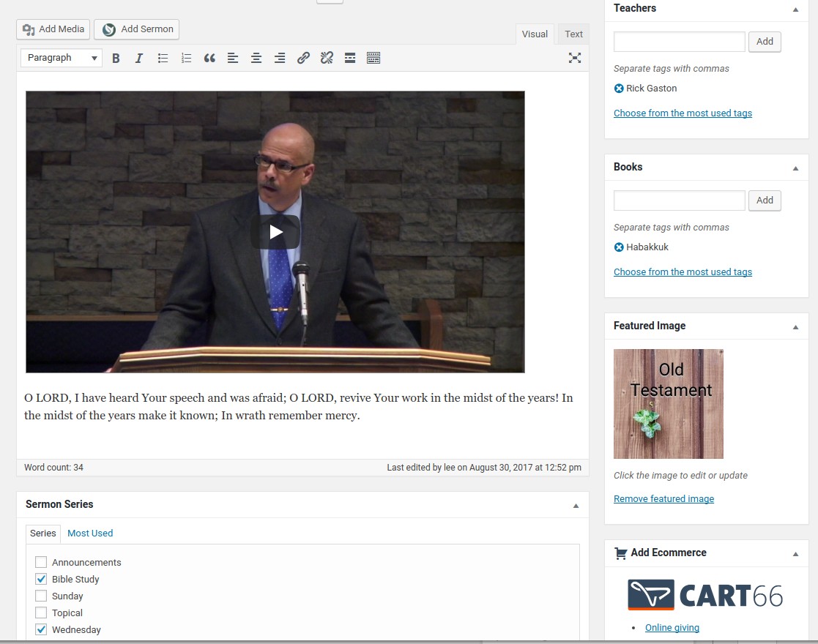The width and height of the screenshot is (818, 644).
Task: Insert Read More tag
Action: coord(350,58)
